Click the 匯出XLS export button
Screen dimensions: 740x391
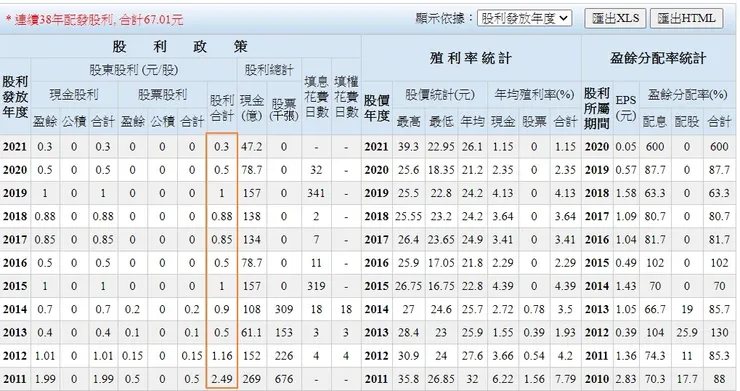(x=615, y=18)
